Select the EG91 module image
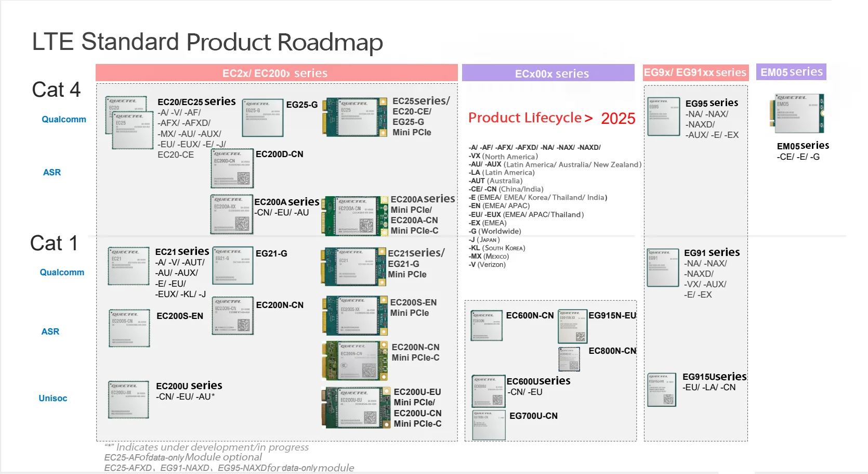 [663, 268]
